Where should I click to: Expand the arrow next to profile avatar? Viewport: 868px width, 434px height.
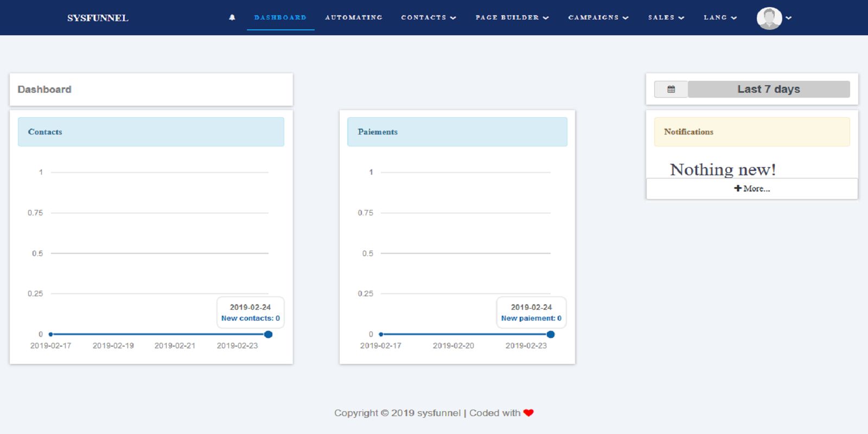pos(789,18)
